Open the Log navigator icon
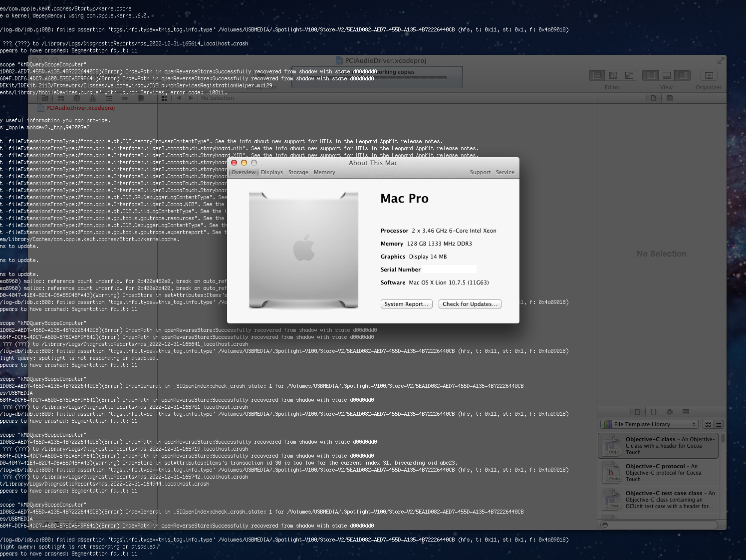The height and width of the screenshot is (560, 746). [x=141, y=98]
